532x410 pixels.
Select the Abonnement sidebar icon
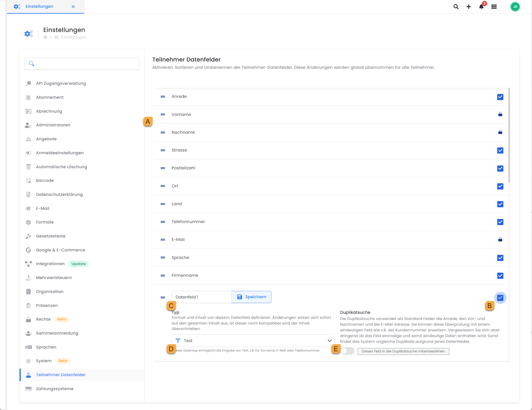point(28,97)
